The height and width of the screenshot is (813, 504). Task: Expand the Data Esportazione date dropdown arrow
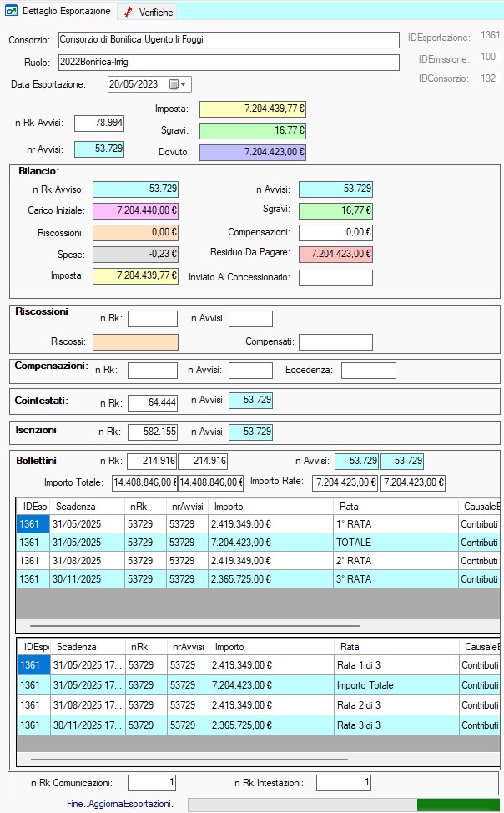click(x=184, y=84)
